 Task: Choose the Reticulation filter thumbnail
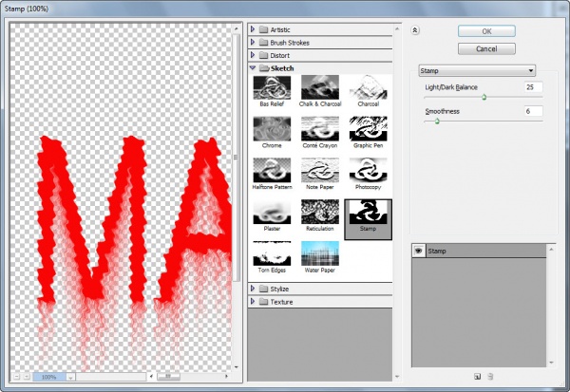pos(320,212)
